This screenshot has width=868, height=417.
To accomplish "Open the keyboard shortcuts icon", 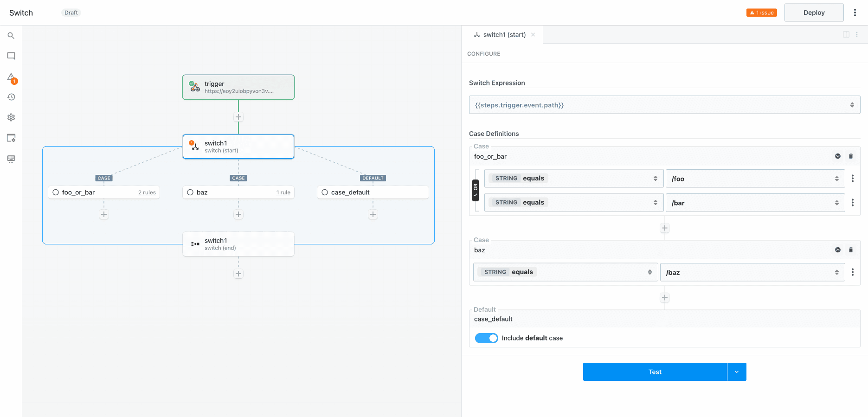I will (11, 159).
